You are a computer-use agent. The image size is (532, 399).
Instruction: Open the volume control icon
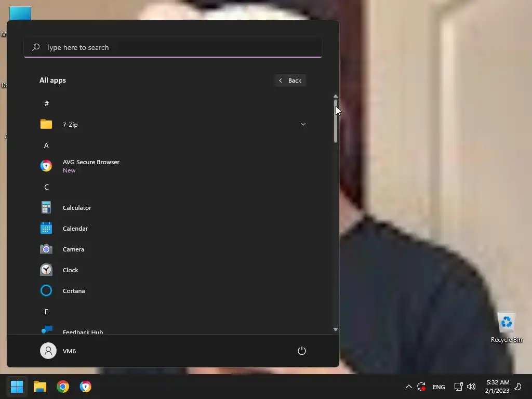(471, 387)
